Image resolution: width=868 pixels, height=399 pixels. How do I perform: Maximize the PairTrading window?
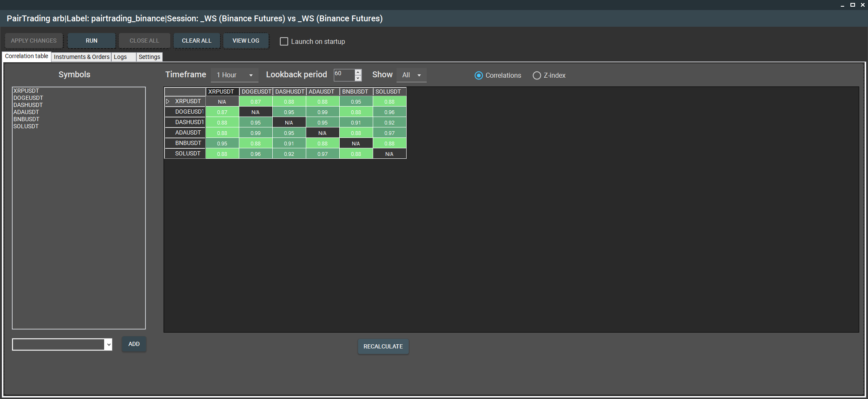pos(853,5)
